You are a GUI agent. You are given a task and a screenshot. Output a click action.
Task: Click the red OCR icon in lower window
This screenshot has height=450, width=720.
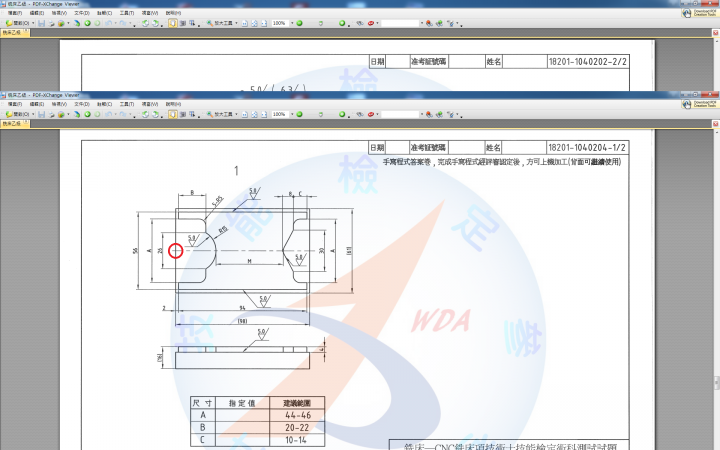tap(371, 114)
